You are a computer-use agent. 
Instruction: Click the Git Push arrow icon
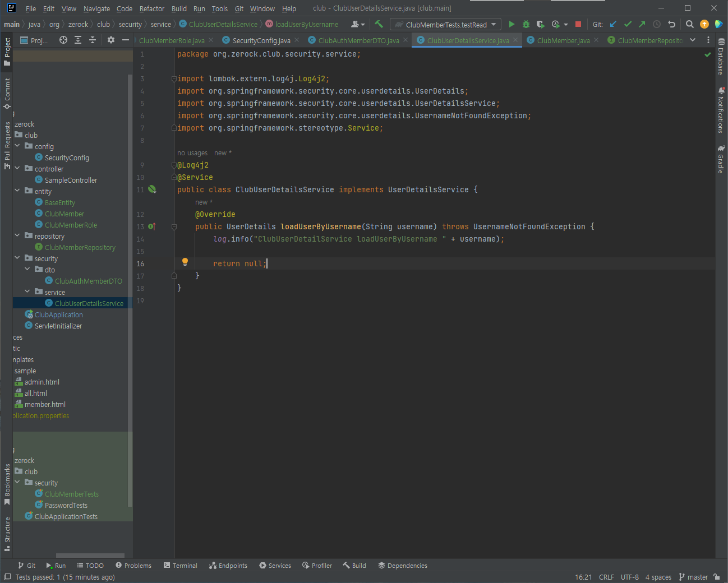(x=642, y=24)
